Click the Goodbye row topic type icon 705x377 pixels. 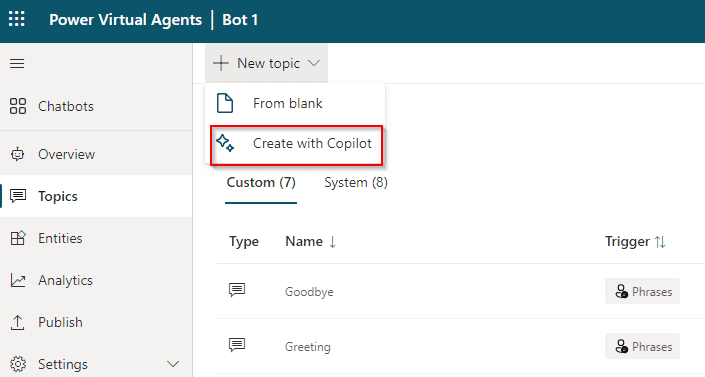[237, 290]
